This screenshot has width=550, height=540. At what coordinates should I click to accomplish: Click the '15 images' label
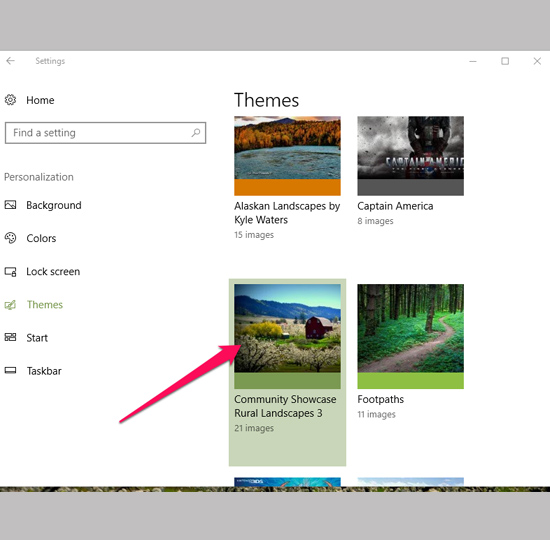[x=254, y=235]
